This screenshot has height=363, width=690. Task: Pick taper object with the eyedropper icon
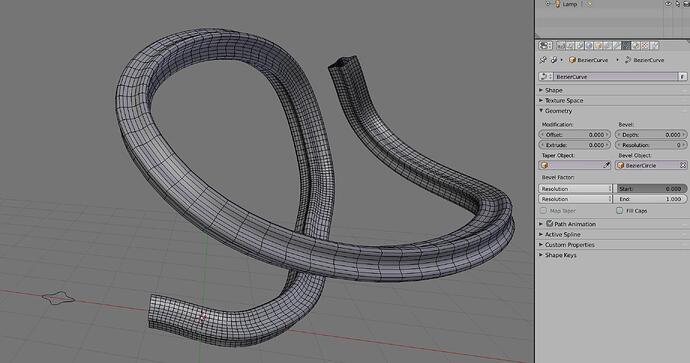click(606, 165)
